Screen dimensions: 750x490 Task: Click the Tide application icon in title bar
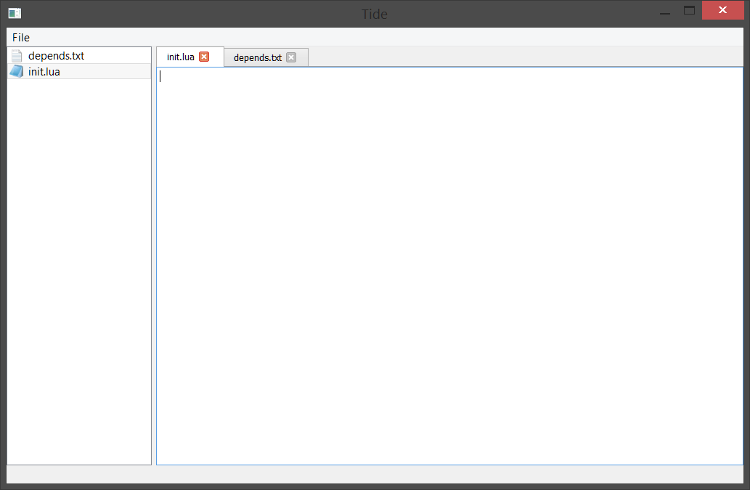coord(14,13)
